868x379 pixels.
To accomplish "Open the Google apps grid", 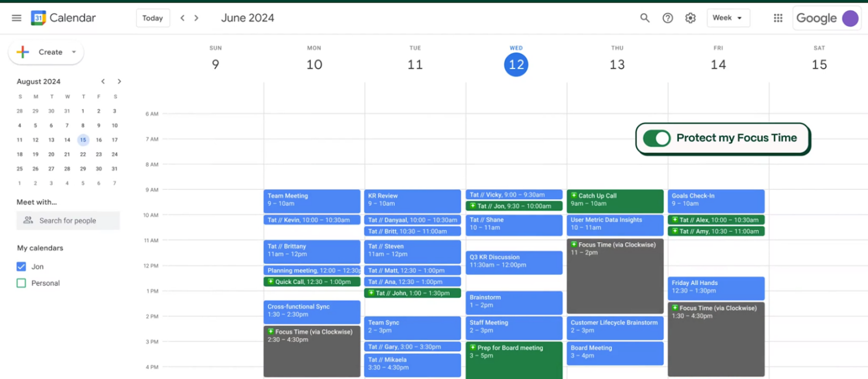I will [778, 18].
